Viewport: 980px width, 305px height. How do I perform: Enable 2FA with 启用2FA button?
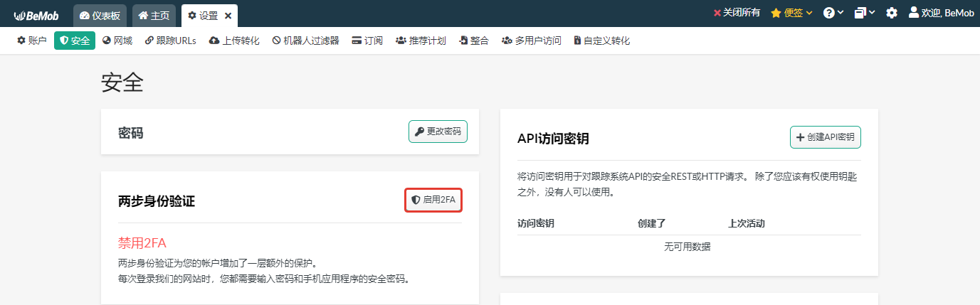pyautogui.click(x=433, y=200)
